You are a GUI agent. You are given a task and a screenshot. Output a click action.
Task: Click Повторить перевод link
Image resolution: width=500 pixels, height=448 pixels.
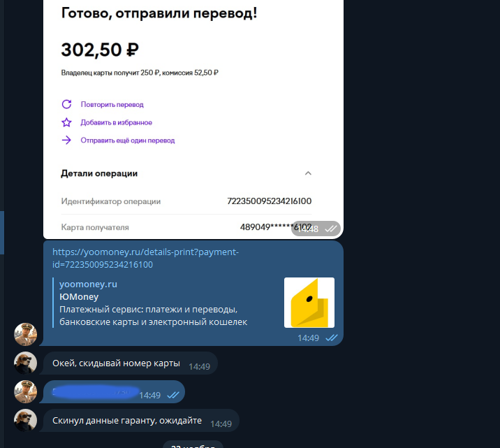112,104
